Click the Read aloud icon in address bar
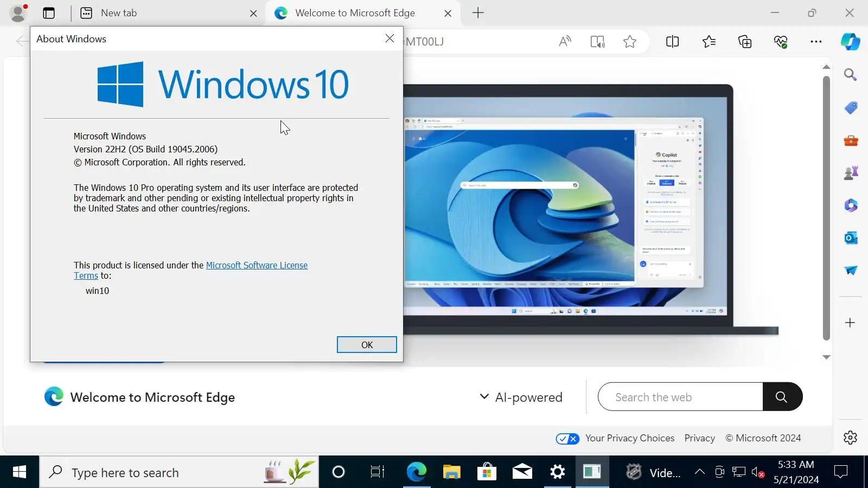The height and width of the screenshot is (488, 868). tap(565, 42)
